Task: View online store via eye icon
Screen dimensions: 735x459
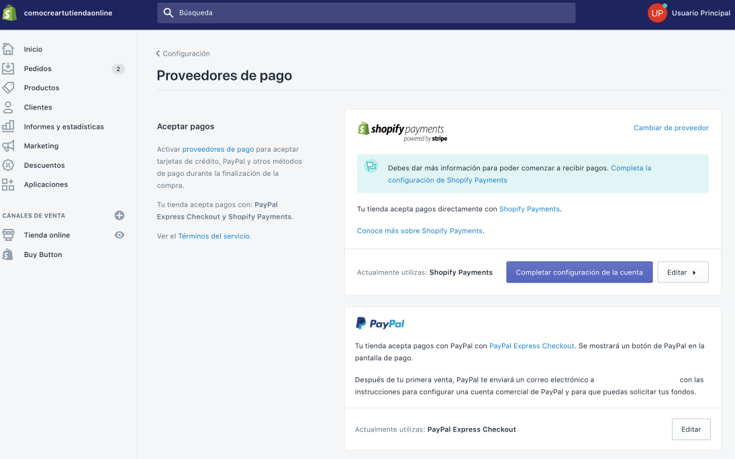Action: pyautogui.click(x=119, y=235)
